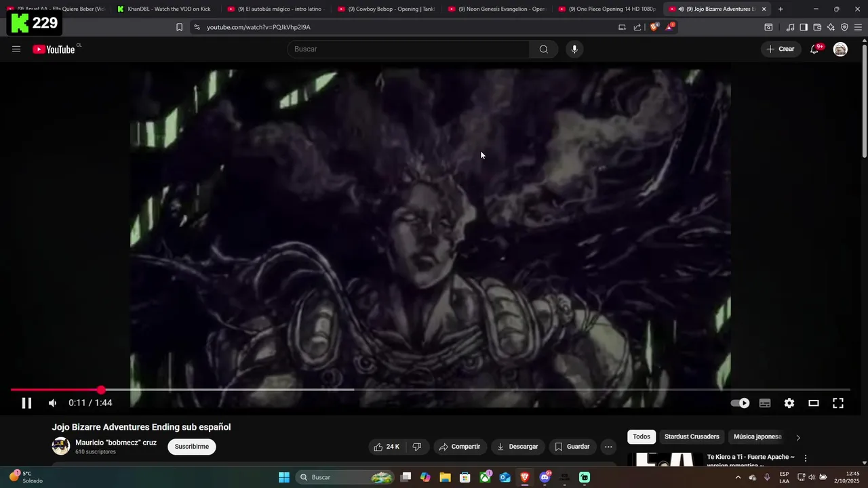868x488 pixels.
Task: Subscribe with the Suscribirme button
Action: 192,447
